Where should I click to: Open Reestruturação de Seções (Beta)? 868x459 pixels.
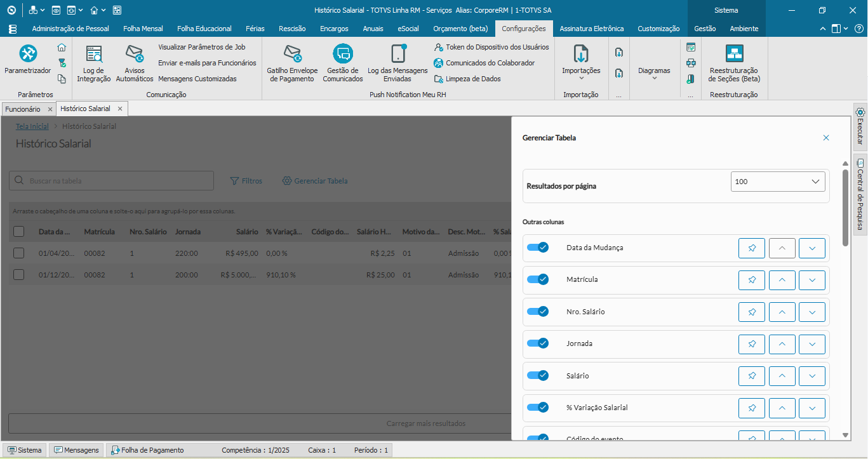(x=734, y=64)
